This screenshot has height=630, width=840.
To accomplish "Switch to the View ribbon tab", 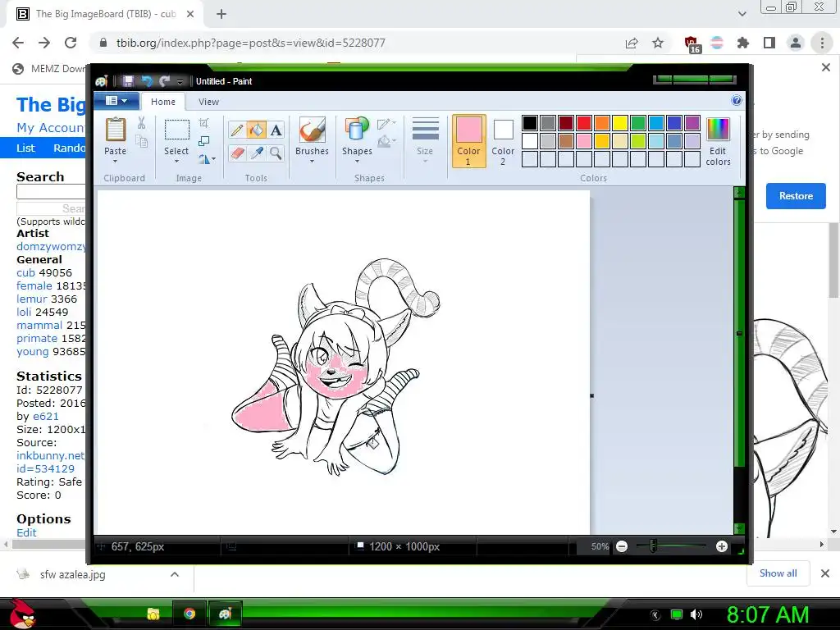I will pyautogui.click(x=208, y=102).
